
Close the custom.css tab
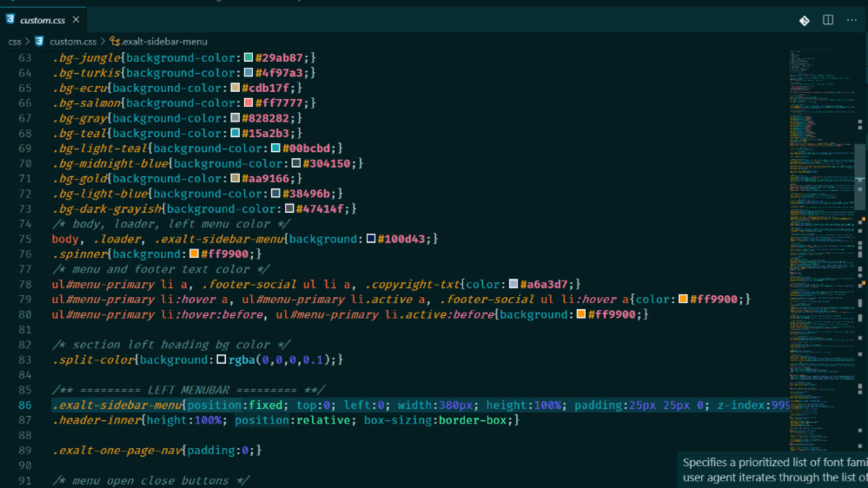(76, 20)
